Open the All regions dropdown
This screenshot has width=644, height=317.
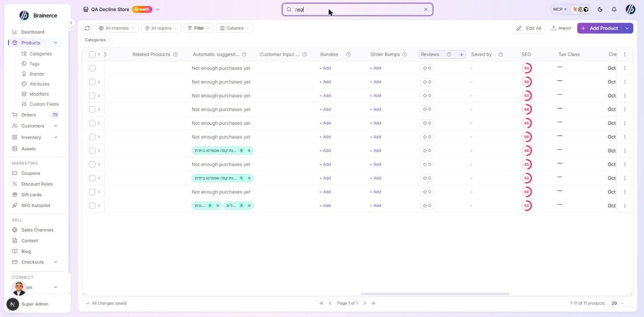pos(161,28)
